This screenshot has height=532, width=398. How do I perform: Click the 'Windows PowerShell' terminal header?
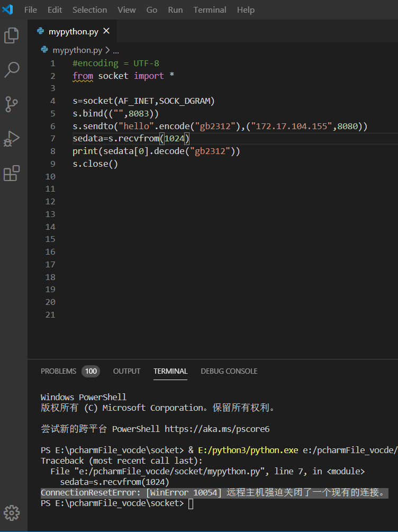pyautogui.click(x=84, y=397)
